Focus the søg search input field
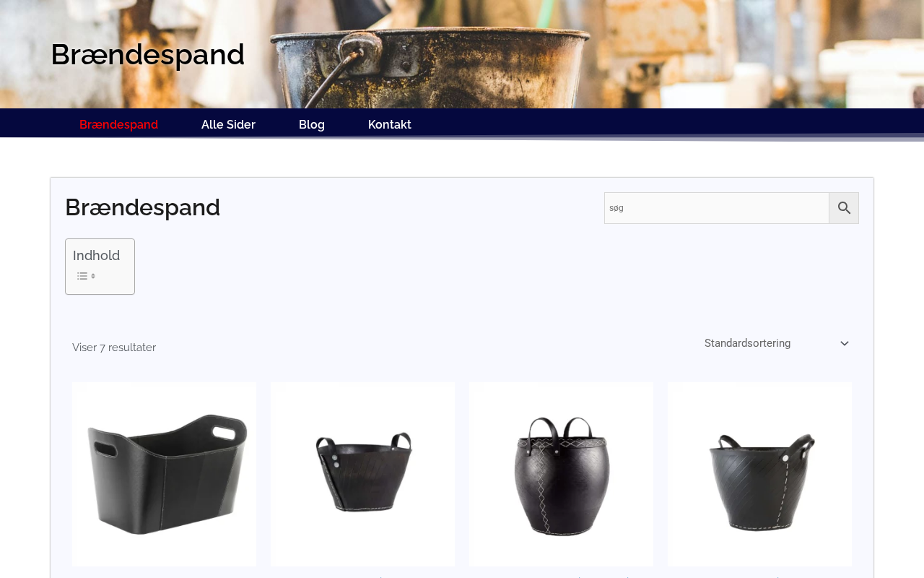The image size is (924, 578). coord(716,208)
